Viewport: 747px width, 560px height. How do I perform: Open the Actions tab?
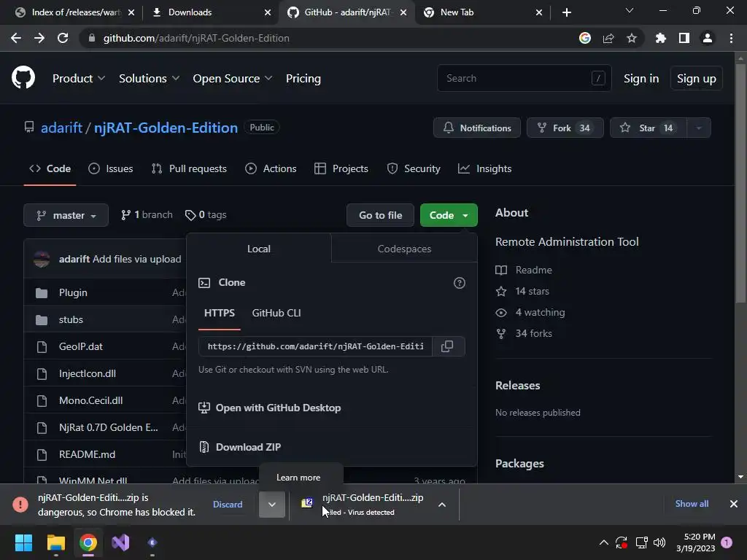tap(271, 168)
